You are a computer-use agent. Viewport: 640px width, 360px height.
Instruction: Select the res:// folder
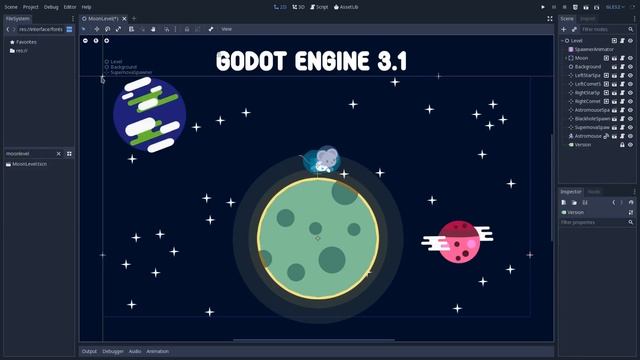(19, 51)
